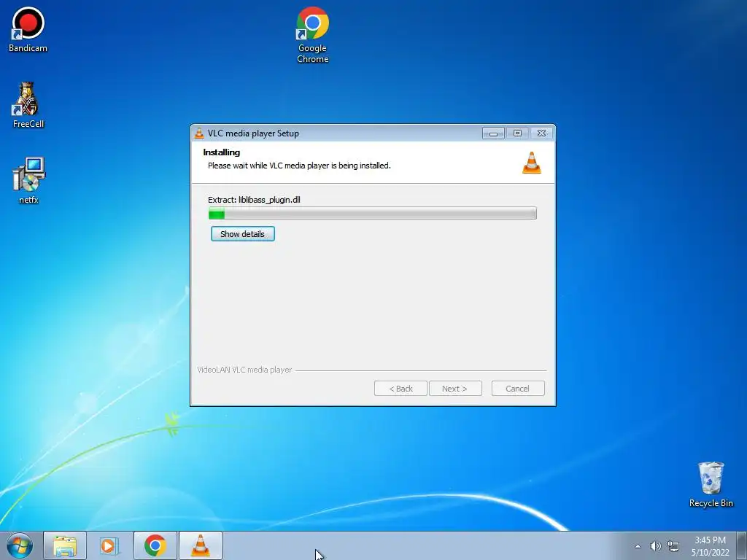Viewport: 747px width, 560px height.
Task: Show hidden system tray icons
Action: (x=638, y=546)
